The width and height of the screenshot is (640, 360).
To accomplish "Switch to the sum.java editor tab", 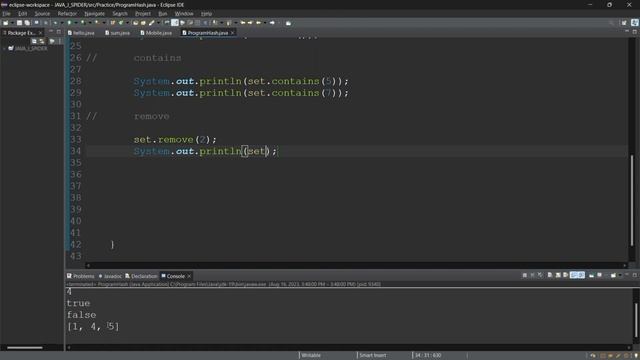I will coord(118,33).
